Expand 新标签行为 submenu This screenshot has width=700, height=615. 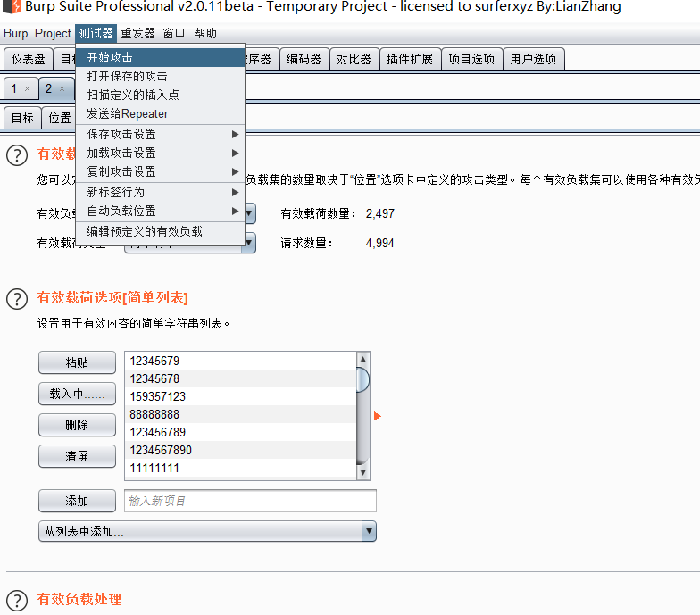point(161,192)
